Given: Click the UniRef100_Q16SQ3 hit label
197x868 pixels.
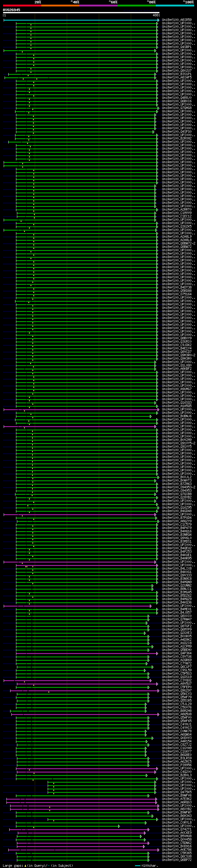Looking at the screenshot, I should [177, 403].
